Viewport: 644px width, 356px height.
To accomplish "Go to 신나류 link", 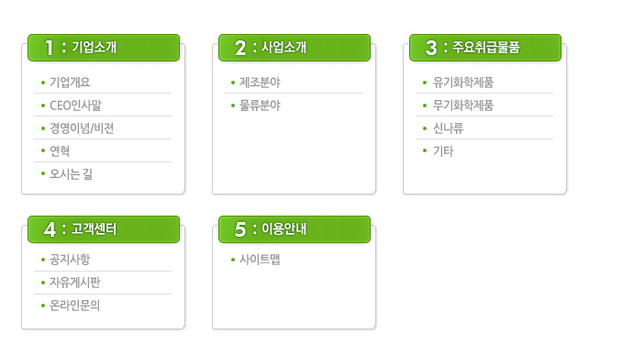I will pos(448,128).
